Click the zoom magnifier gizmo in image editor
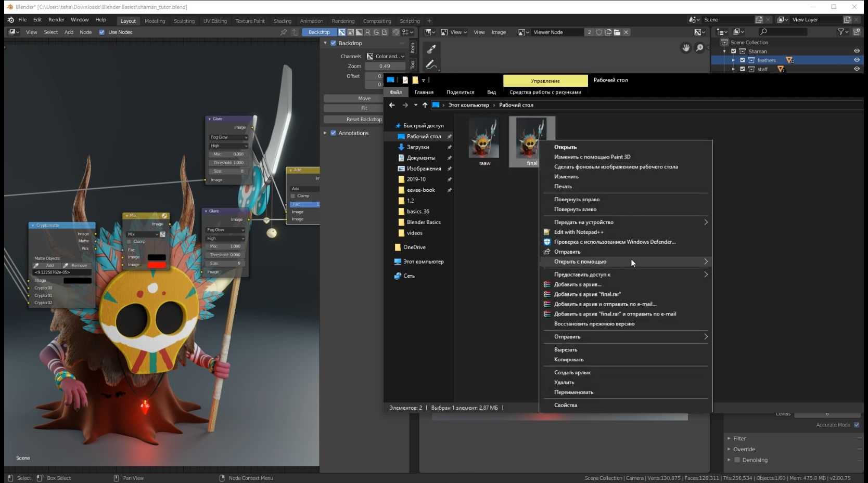Image resolution: width=868 pixels, height=483 pixels. (700, 48)
